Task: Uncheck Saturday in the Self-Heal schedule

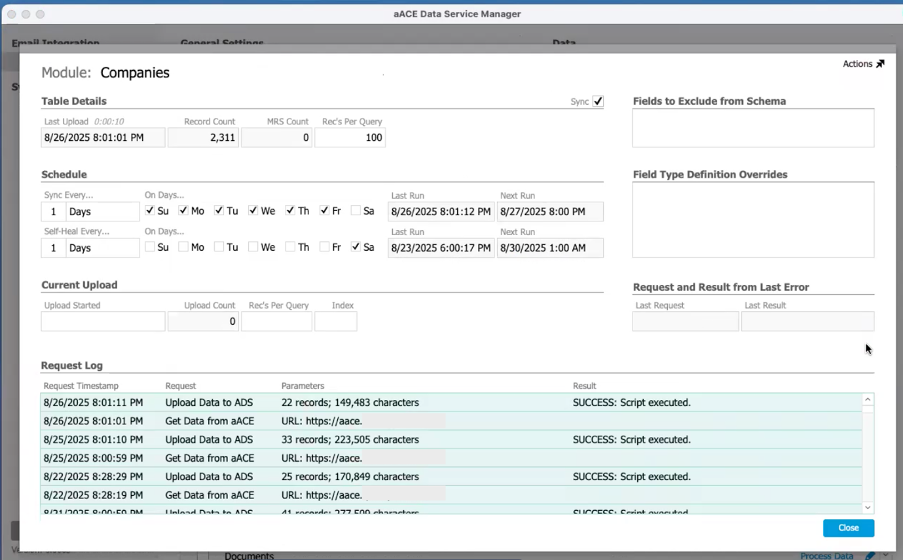Action: (x=356, y=247)
